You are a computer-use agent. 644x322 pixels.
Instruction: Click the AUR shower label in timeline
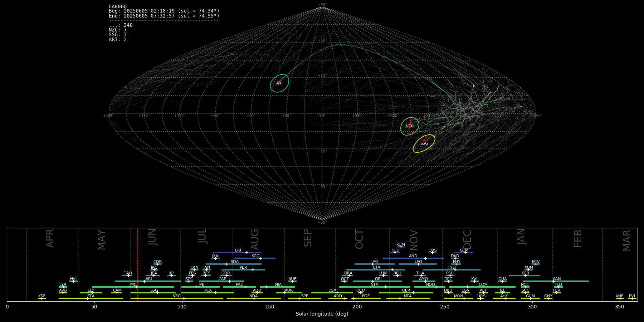289,290
